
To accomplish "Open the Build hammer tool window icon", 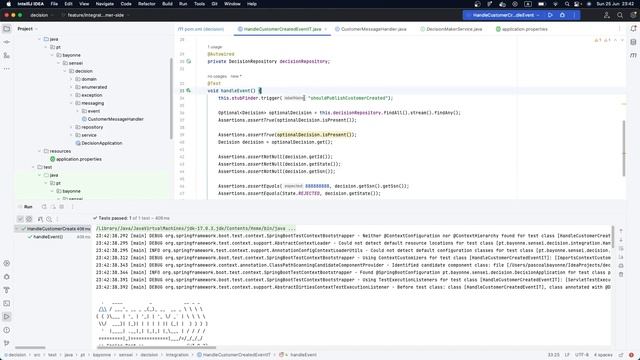I will pos(7,290).
